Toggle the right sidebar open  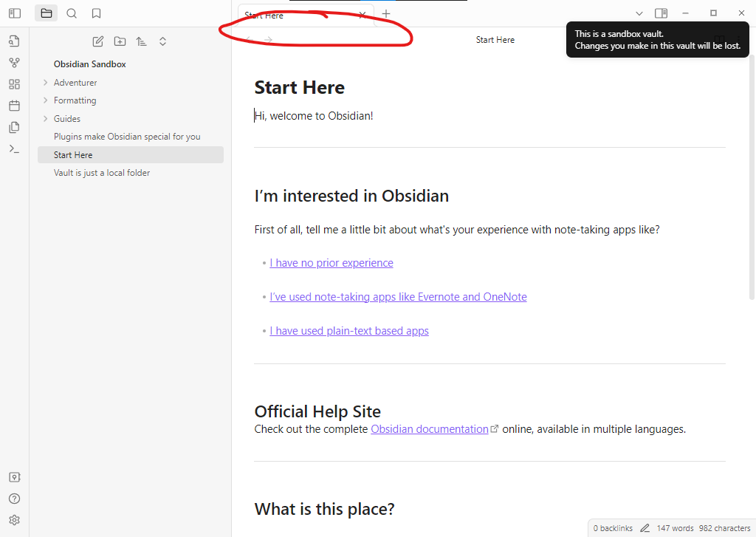coord(661,13)
